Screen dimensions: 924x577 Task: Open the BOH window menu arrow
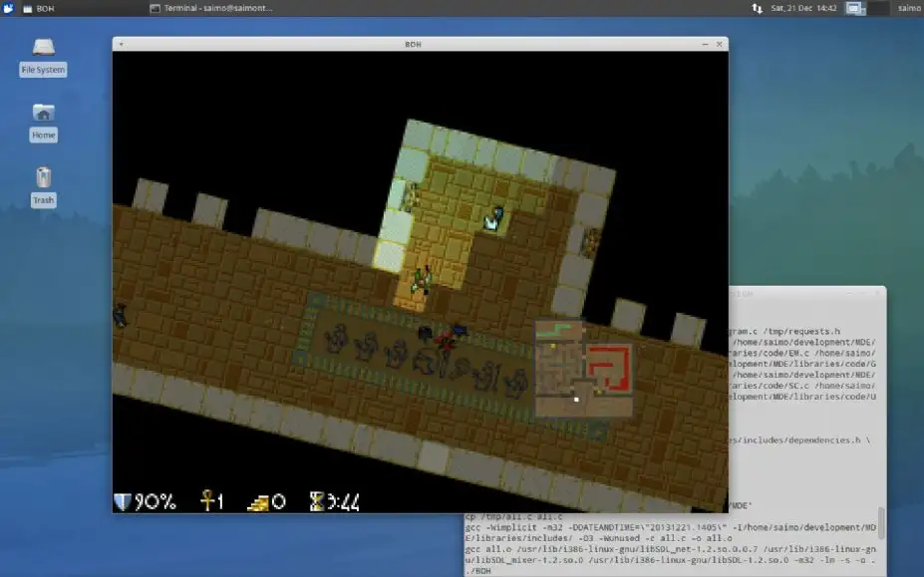point(121,44)
